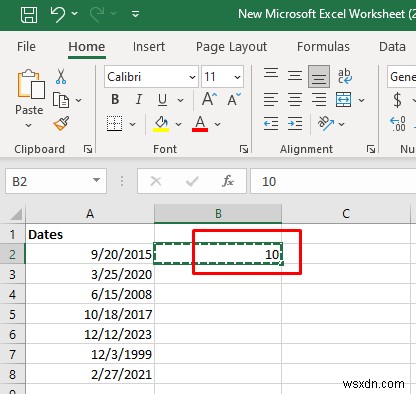Click the greyed Redo arrow icon
Image resolution: width=416 pixels, height=394 pixels.
click(97, 14)
